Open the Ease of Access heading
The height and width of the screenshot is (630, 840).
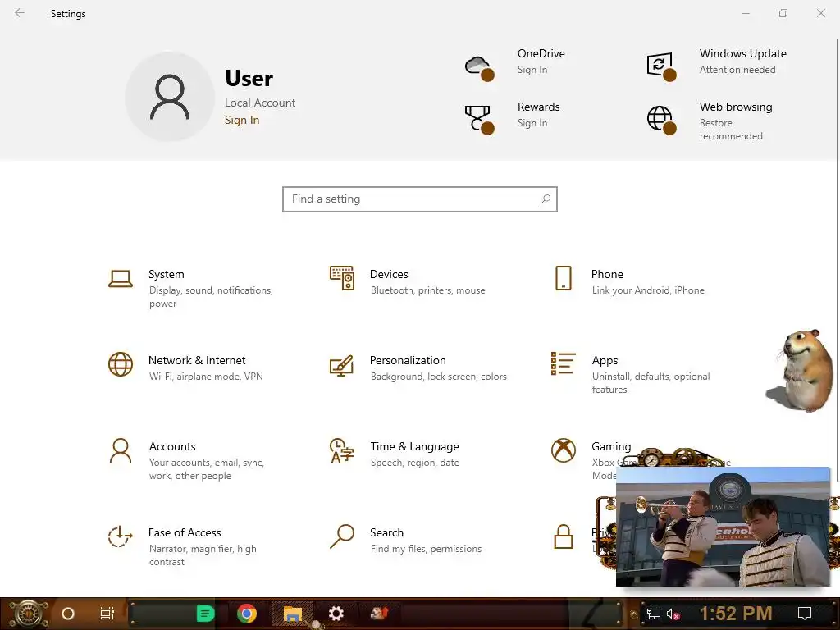(185, 532)
